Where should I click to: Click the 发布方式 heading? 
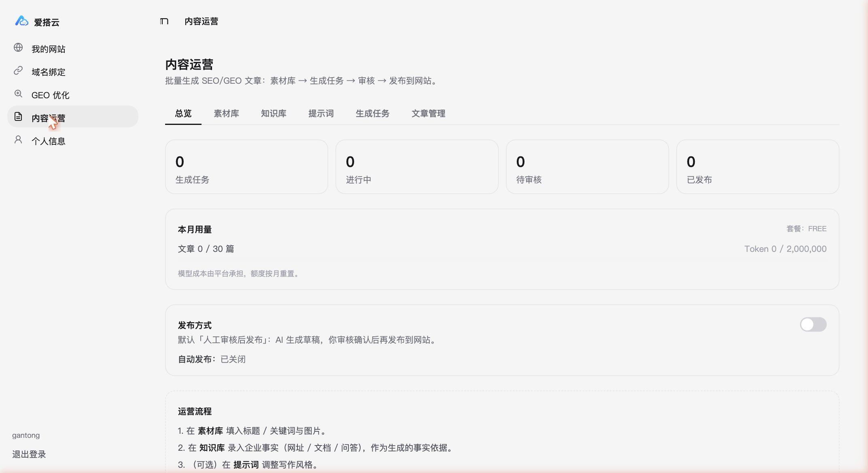click(195, 325)
